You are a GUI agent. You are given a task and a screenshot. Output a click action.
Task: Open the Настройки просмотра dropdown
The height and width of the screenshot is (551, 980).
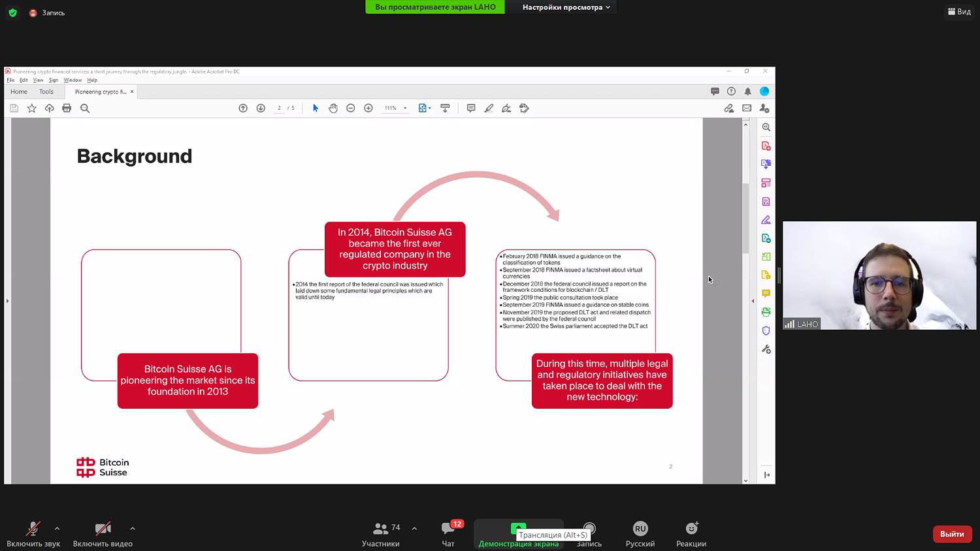point(566,7)
